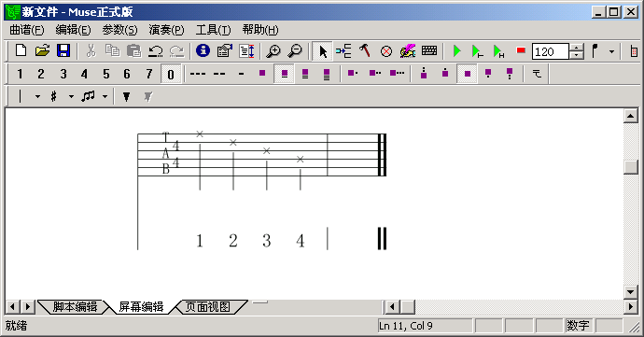This screenshot has width=644, height=337.
Task: Open the 曲谱(F) menu
Action: click(27, 30)
